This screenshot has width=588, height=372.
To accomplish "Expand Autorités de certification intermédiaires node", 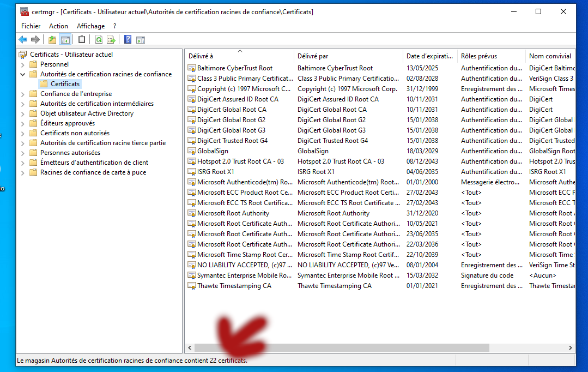I will pos(23,104).
